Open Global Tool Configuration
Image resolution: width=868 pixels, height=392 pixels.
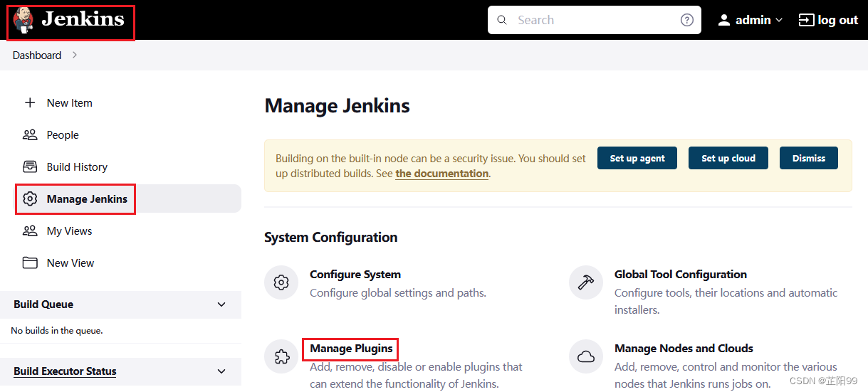point(681,274)
